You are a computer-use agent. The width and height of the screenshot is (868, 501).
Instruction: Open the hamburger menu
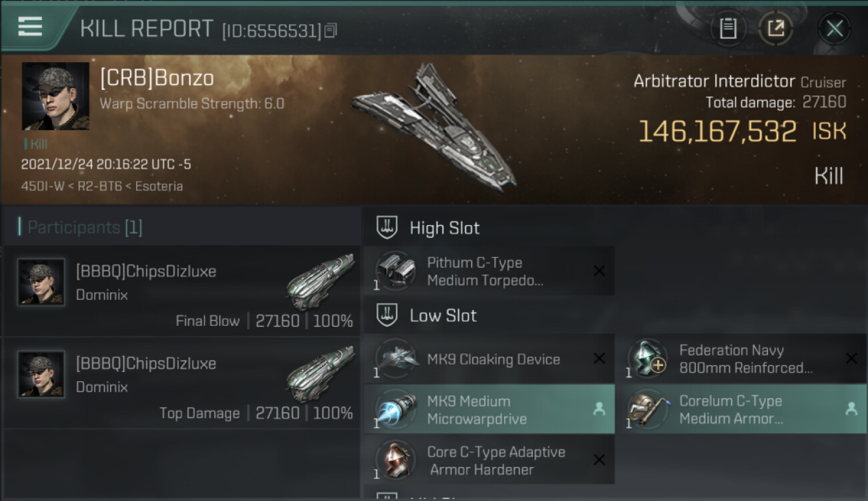point(30,26)
